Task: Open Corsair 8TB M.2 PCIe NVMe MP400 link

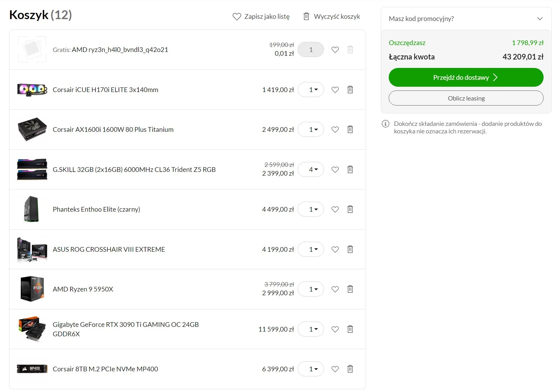Action: [105, 369]
